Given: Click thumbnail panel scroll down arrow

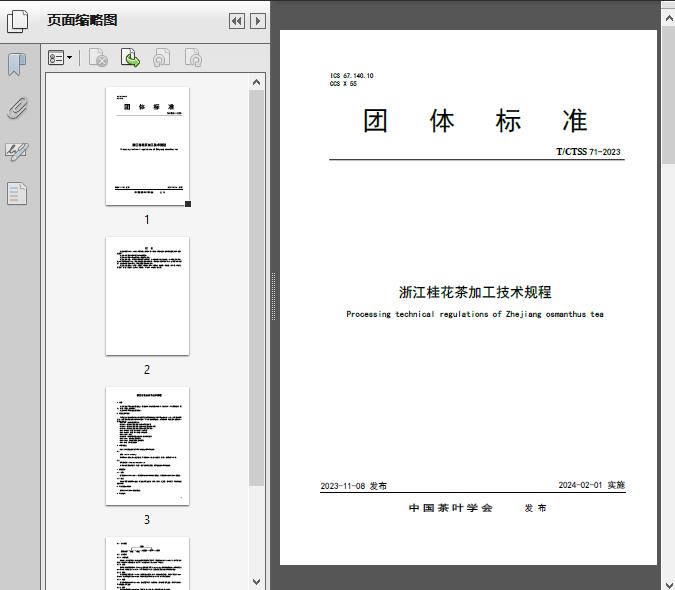Looking at the screenshot, I should pos(257,582).
